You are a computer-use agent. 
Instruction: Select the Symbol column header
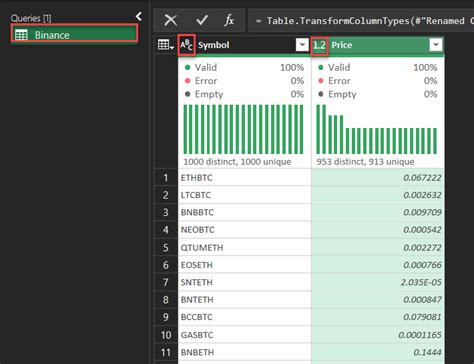tap(244, 45)
